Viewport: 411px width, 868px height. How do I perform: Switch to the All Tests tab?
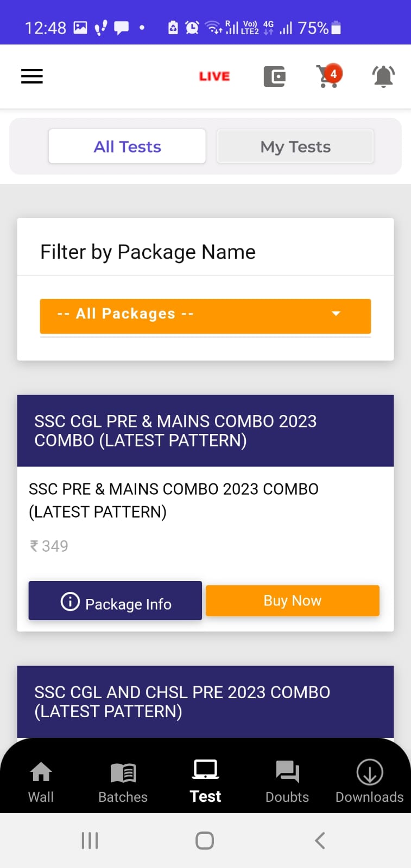[127, 146]
